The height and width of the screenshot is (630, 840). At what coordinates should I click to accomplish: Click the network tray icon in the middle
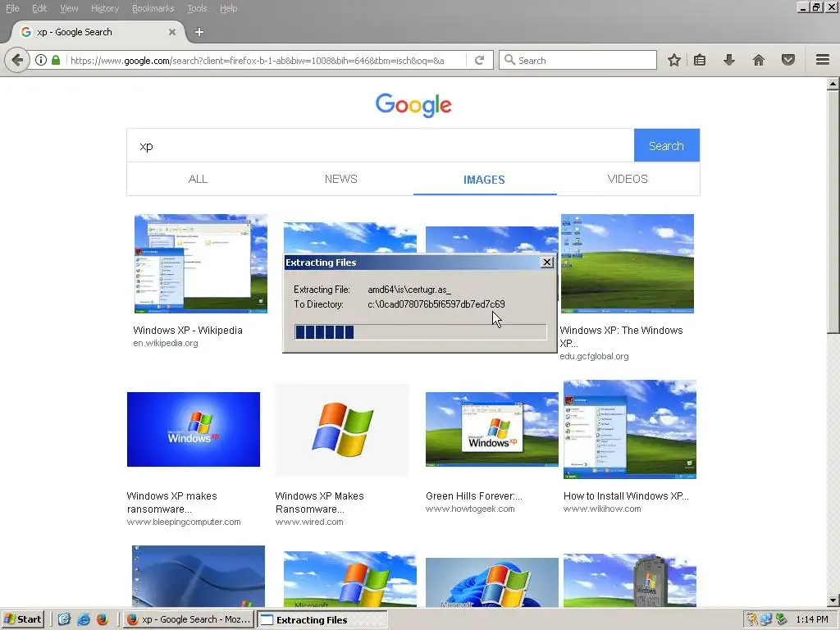[x=766, y=619]
